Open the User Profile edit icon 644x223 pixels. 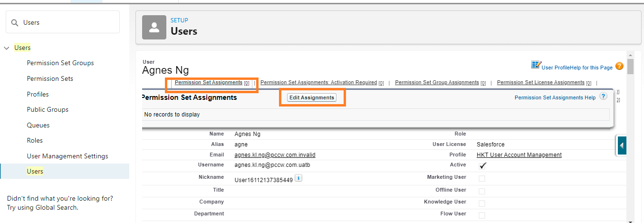(536, 65)
